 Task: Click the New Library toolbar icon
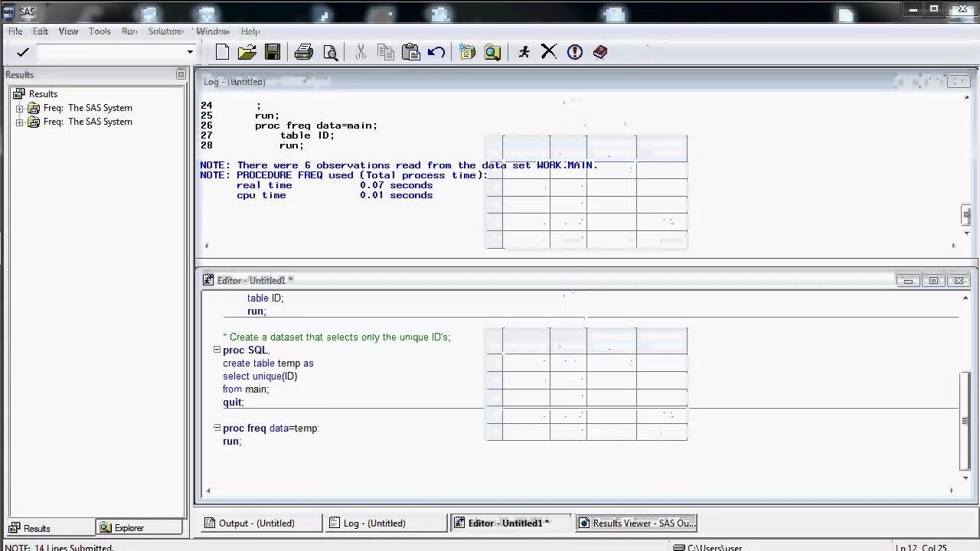[x=467, y=51]
